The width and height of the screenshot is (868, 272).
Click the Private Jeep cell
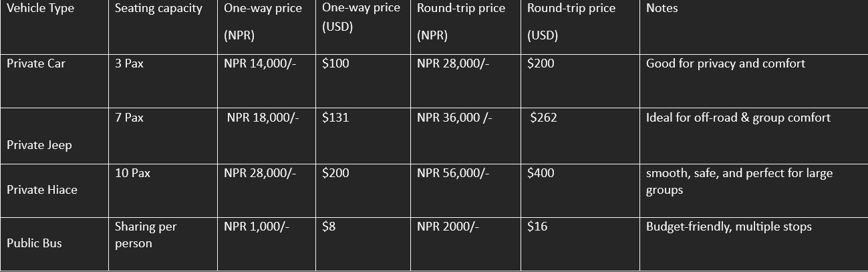coord(39,145)
